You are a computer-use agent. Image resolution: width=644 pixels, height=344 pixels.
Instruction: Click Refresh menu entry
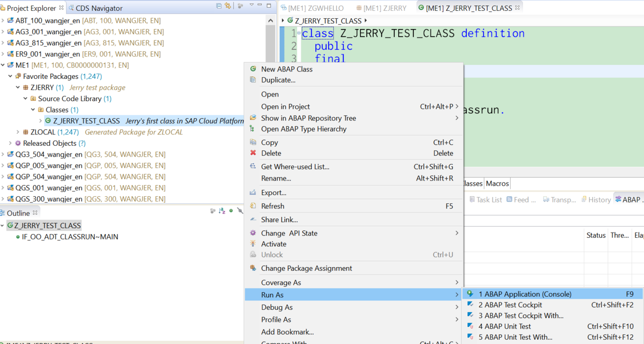[x=354, y=206]
